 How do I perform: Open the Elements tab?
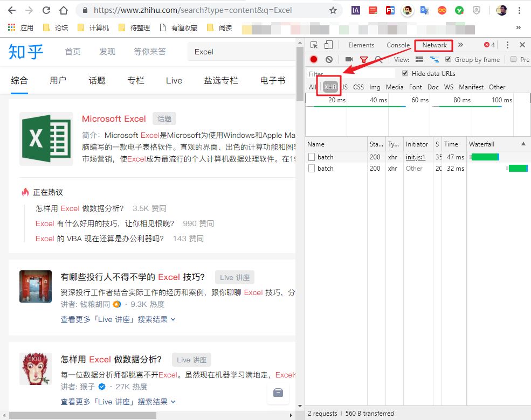pyautogui.click(x=361, y=45)
